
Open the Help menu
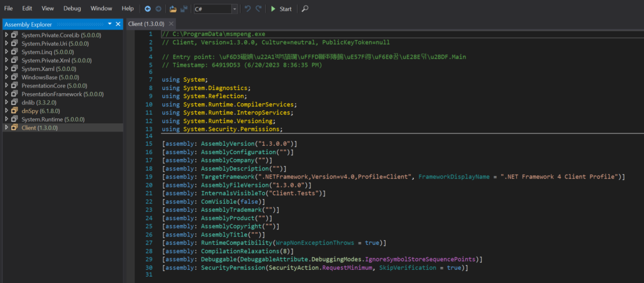coord(128,8)
